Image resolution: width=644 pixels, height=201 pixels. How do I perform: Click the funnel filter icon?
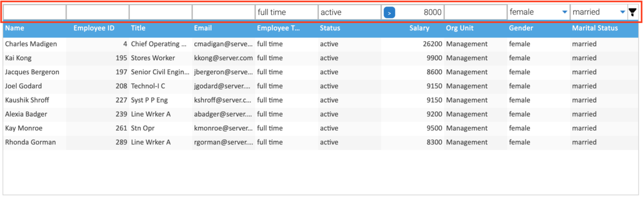coord(633,12)
